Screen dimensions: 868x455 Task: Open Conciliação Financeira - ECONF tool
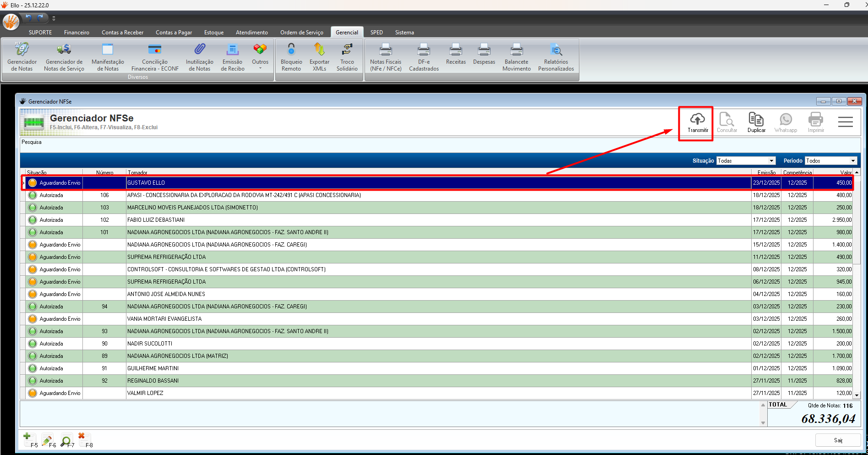click(x=155, y=57)
